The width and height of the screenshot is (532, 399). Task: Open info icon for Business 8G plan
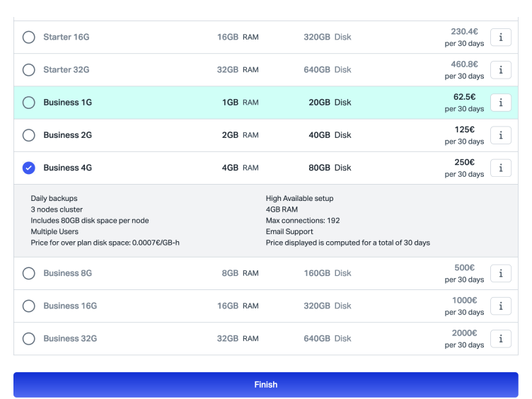pos(501,273)
